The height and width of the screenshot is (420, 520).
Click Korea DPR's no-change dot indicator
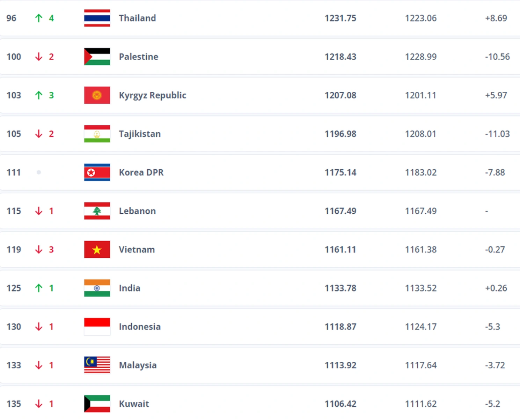39,172
